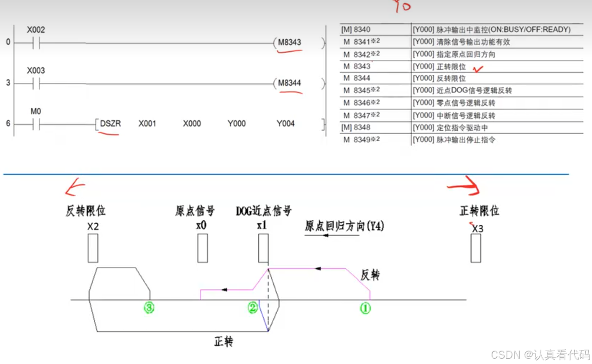
Task: Click the X002 contact in the ladder
Action: 35,42
